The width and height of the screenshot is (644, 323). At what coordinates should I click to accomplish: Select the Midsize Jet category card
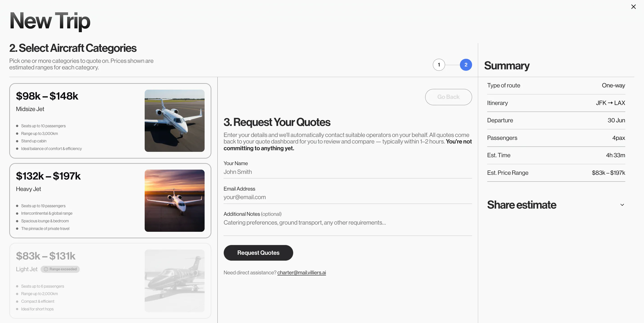(110, 121)
